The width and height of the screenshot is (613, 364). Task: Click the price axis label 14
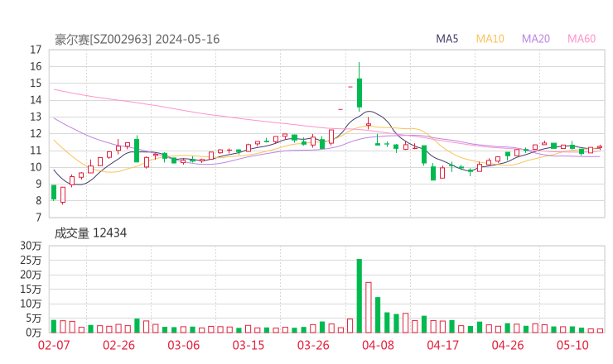36,100
